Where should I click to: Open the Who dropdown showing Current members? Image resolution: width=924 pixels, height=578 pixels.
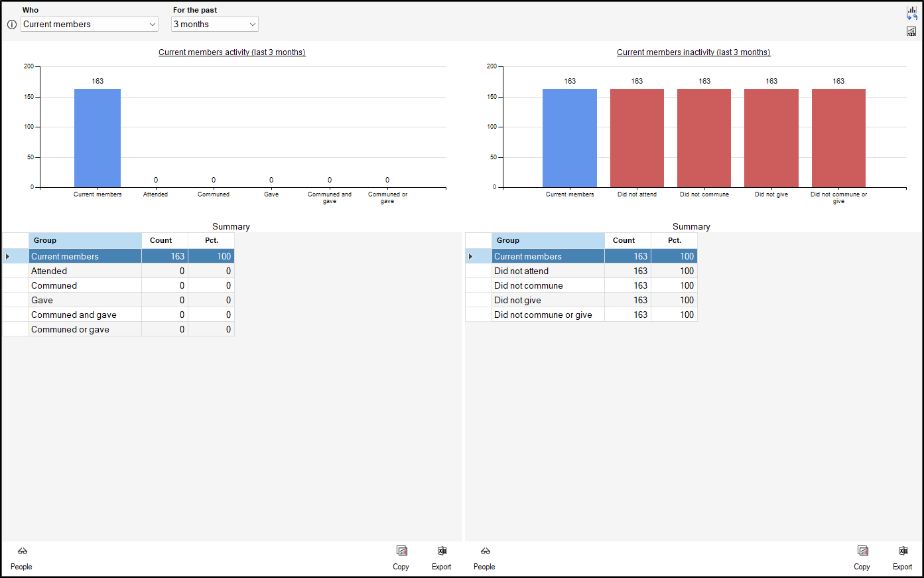tap(90, 25)
